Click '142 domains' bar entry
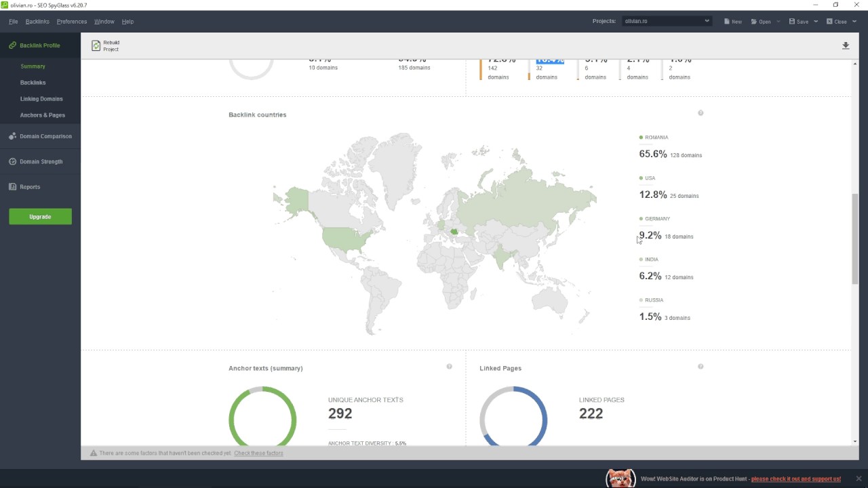The width and height of the screenshot is (868, 488). click(x=498, y=73)
